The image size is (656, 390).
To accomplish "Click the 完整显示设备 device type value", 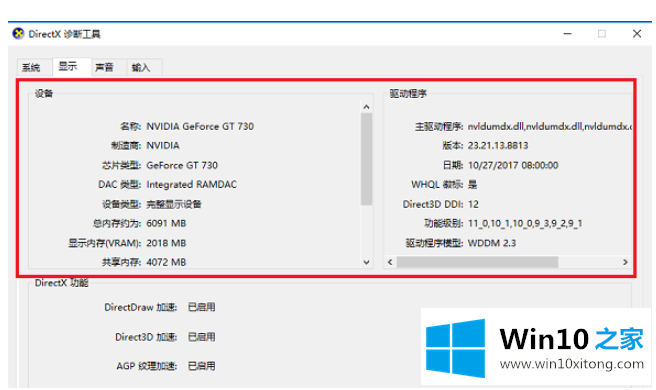I will pos(174,204).
